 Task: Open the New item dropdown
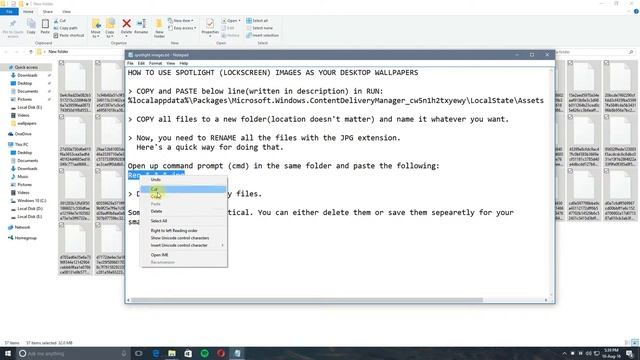click(181, 20)
